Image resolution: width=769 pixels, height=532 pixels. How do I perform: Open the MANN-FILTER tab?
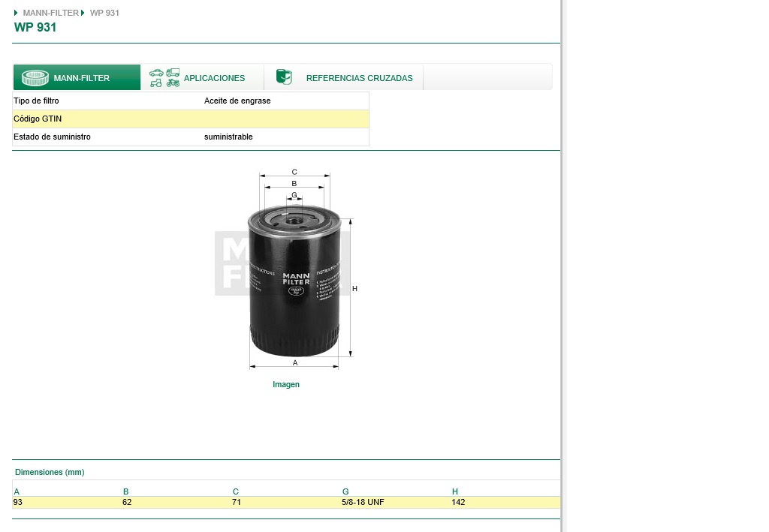(x=77, y=77)
